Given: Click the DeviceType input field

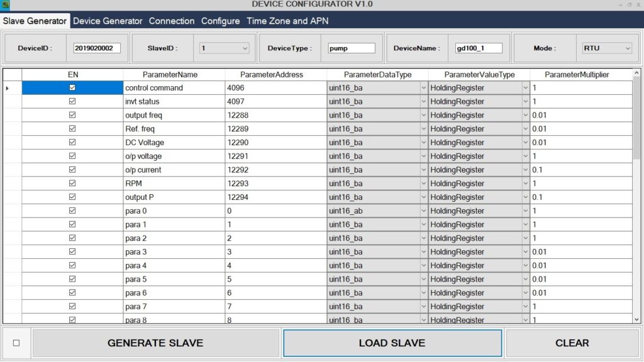Looking at the screenshot, I should 352,48.
